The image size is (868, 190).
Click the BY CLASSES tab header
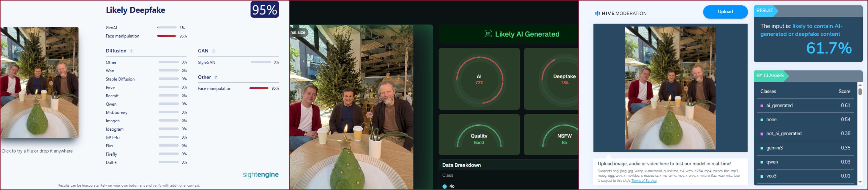coord(771,76)
